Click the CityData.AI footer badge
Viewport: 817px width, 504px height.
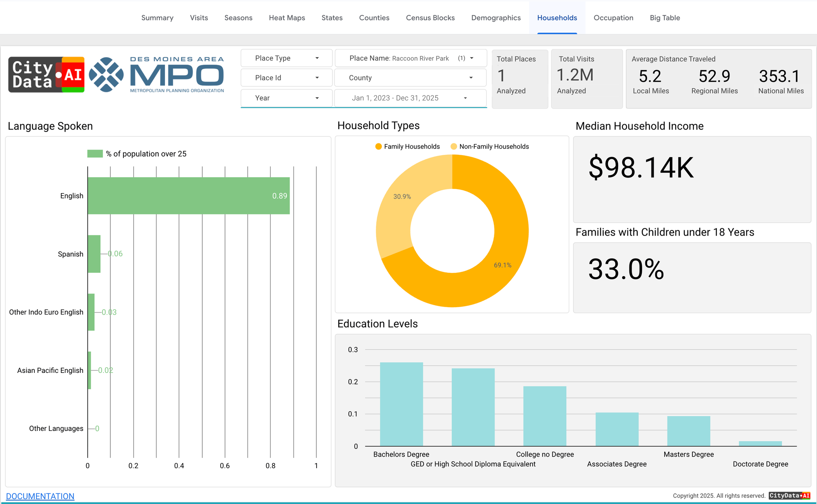tap(789, 495)
